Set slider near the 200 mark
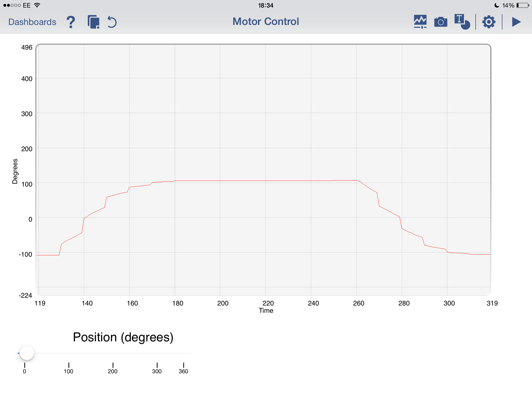Viewport: 532px width, 399px height. click(113, 353)
